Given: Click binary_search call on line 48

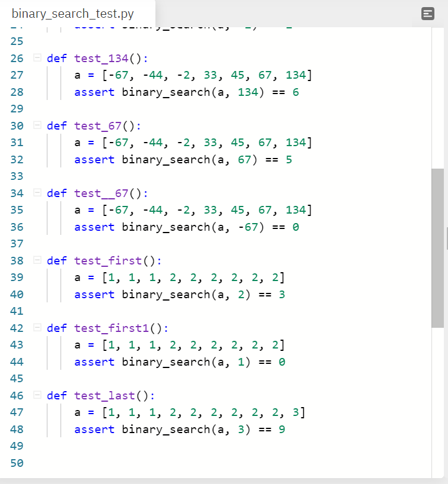Looking at the screenshot, I should coord(166,430).
